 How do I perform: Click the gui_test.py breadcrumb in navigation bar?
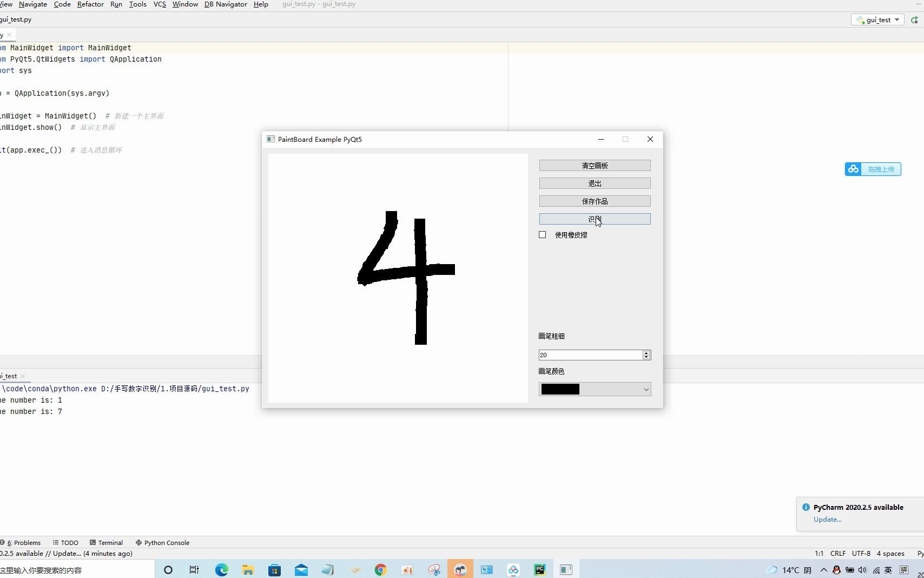(16, 19)
